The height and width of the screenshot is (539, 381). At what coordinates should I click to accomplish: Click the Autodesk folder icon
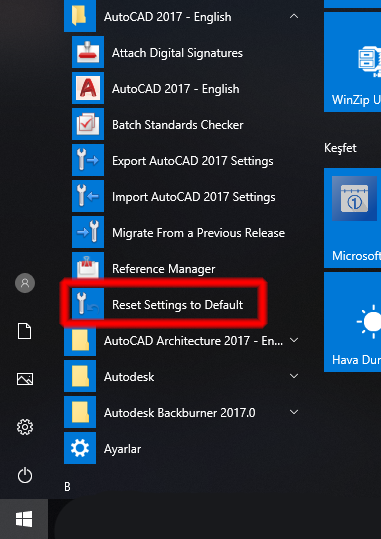80,376
